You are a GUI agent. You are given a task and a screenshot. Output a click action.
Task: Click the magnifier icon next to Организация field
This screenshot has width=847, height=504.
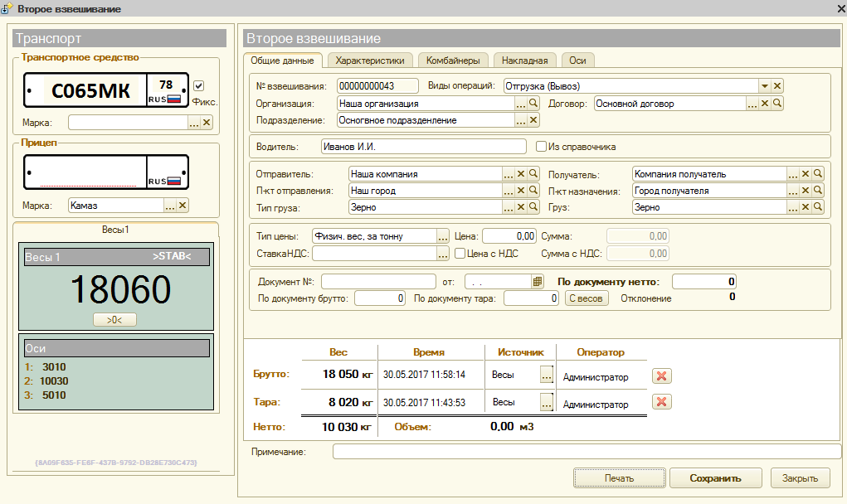tap(533, 104)
